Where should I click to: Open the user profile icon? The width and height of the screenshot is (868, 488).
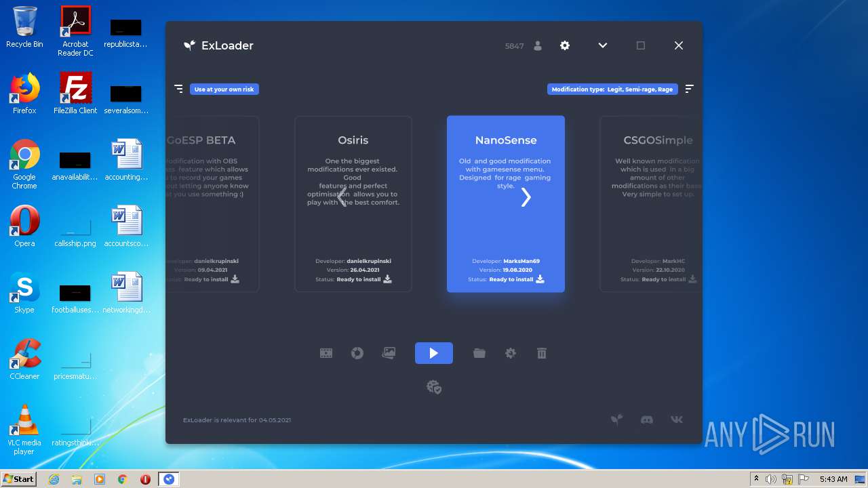[538, 45]
